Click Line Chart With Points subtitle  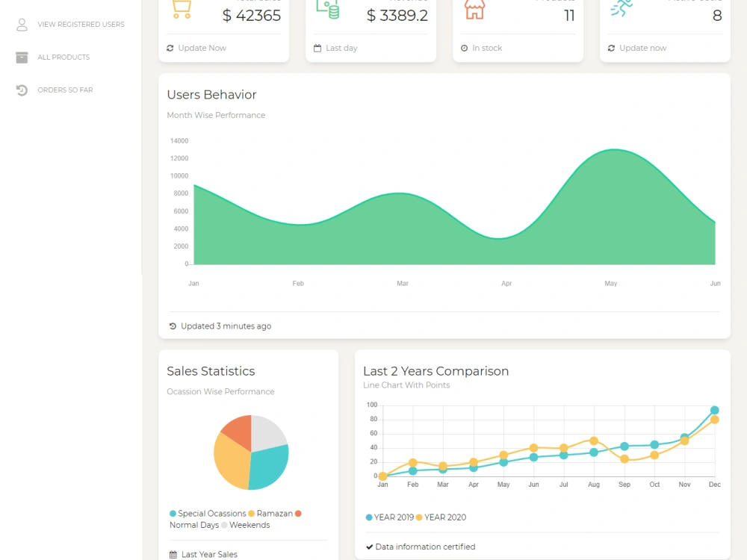pos(406,385)
